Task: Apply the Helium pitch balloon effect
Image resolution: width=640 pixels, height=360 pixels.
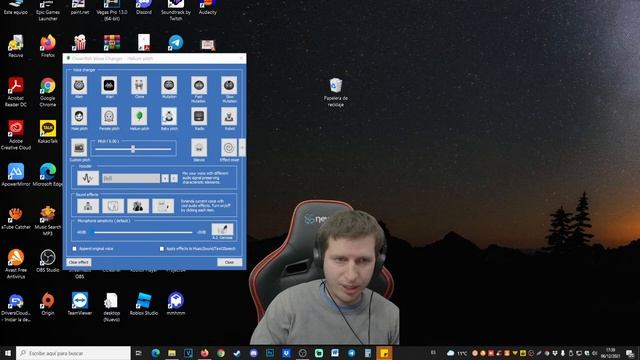Action: 139,117
